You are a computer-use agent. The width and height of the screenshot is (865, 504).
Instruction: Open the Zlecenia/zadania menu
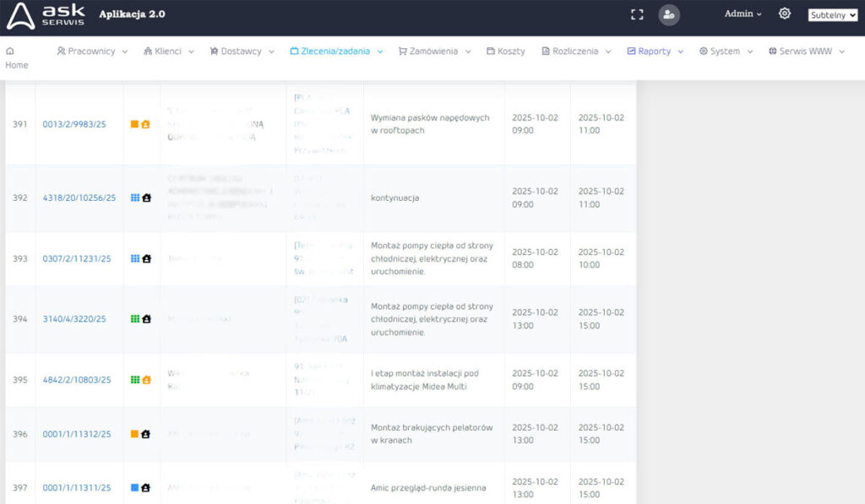[335, 51]
